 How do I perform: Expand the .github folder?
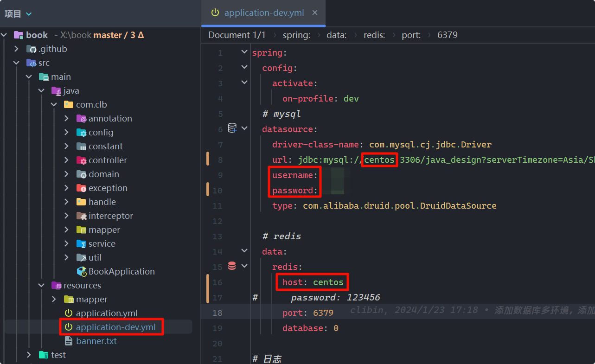pyautogui.click(x=17, y=49)
